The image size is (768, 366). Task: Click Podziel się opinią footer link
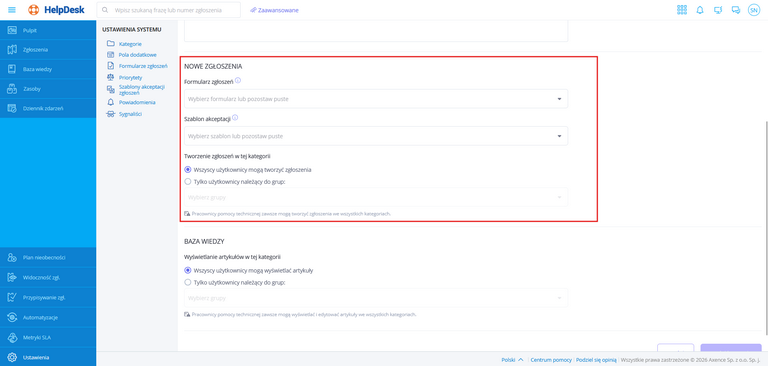[x=596, y=360]
